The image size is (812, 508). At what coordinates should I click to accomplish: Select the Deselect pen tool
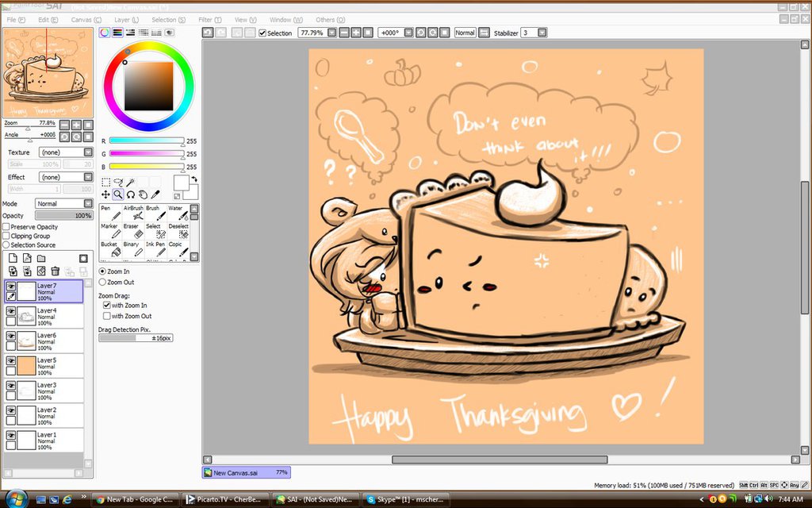coord(177,231)
